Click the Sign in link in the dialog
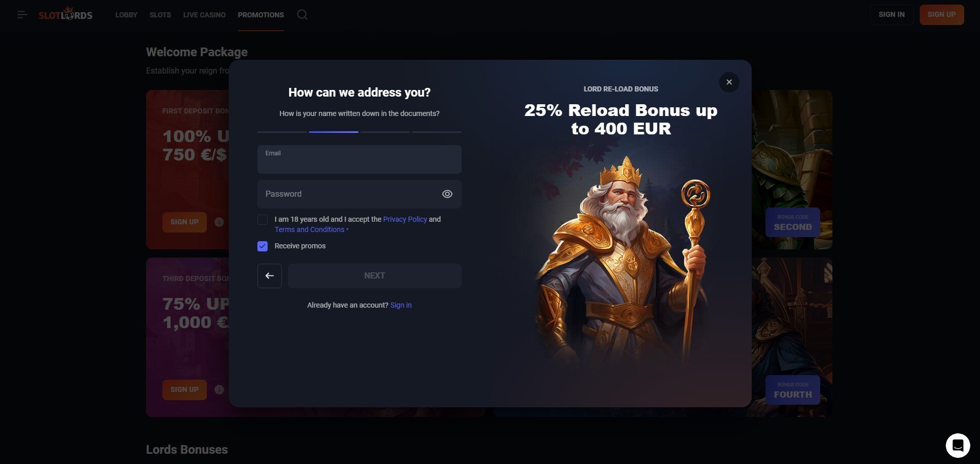Viewport: 980px width, 464px height. [x=401, y=305]
